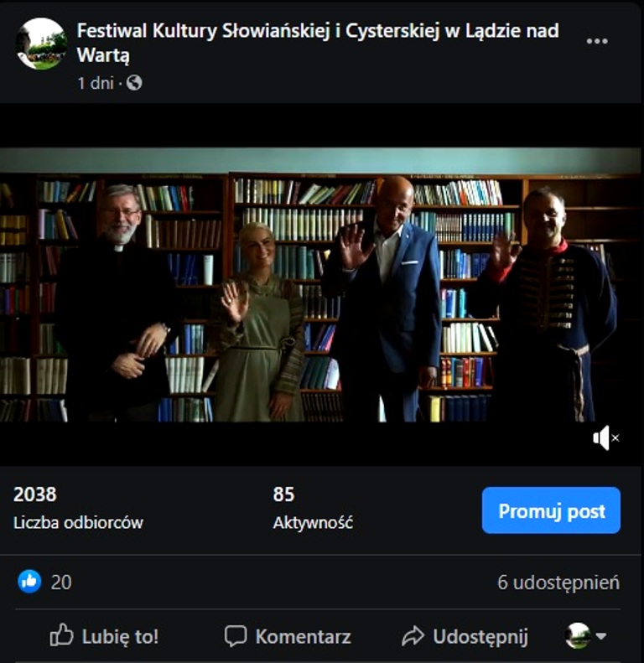The height and width of the screenshot is (663, 644).
Task: Expand the dropdown arrow beside the small avatar
Action: point(601,635)
